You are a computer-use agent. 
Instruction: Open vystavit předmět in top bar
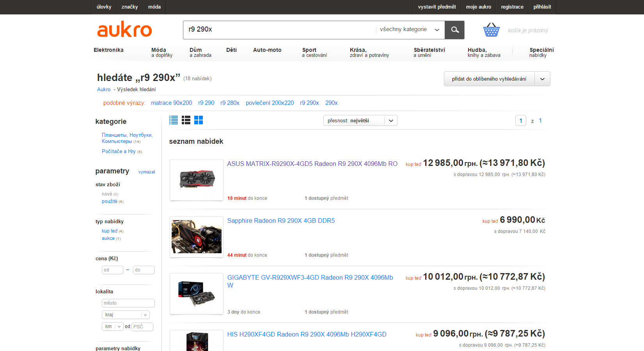pyautogui.click(x=437, y=7)
